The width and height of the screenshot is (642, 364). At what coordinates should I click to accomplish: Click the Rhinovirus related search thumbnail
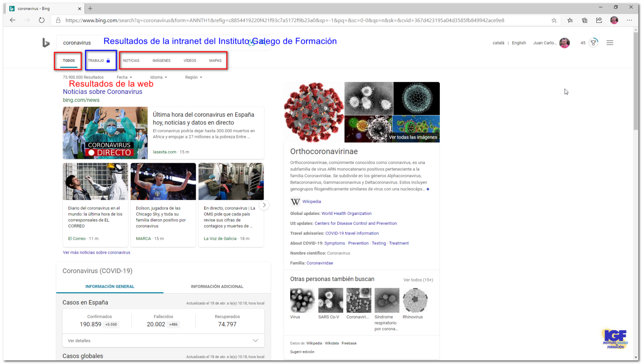click(415, 300)
